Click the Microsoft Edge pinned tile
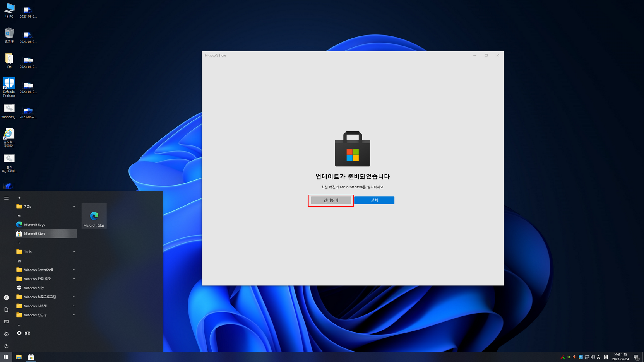The height and width of the screenshot is (362, 644). [94, 216]
